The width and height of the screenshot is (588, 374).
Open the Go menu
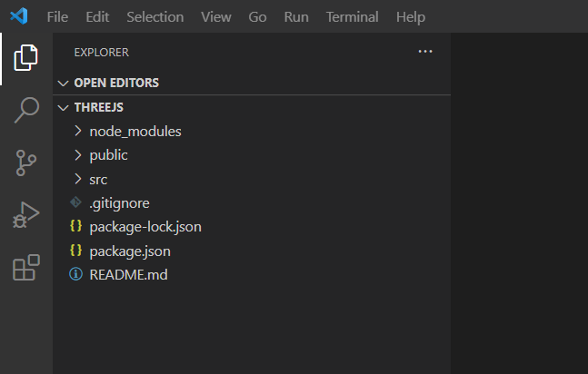[257, 17]
